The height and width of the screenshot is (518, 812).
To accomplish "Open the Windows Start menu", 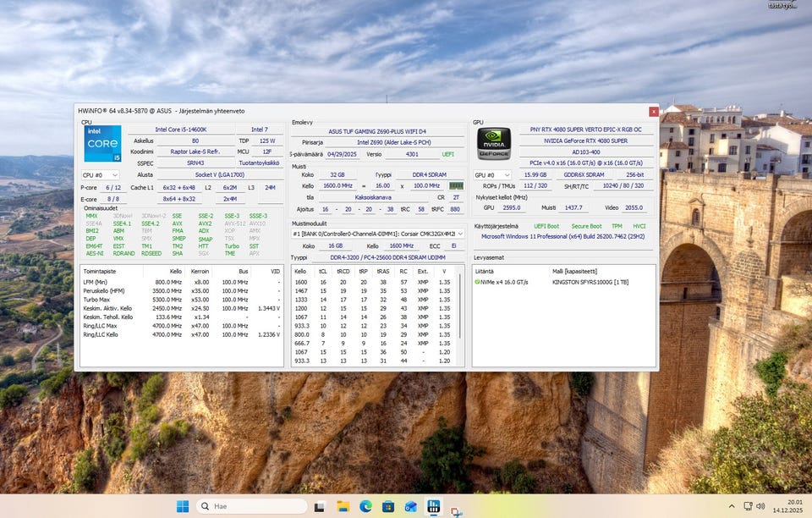I will pos(183,506).
